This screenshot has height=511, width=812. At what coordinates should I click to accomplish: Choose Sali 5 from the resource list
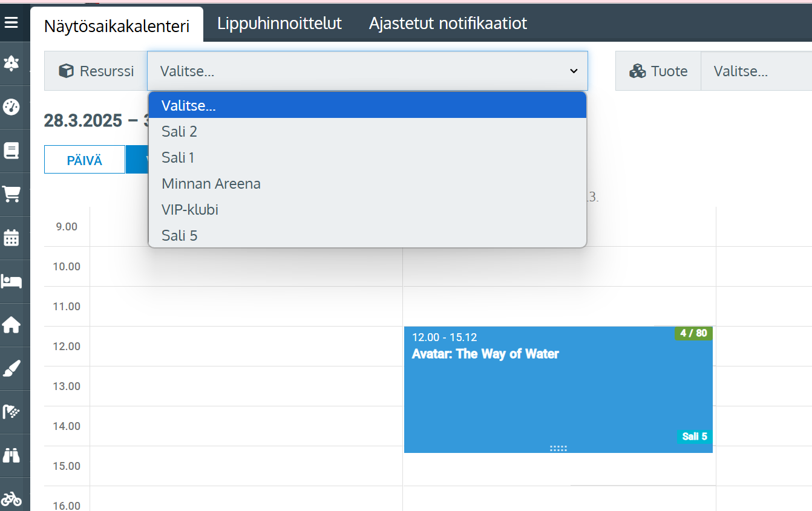[x=367, y=235]
